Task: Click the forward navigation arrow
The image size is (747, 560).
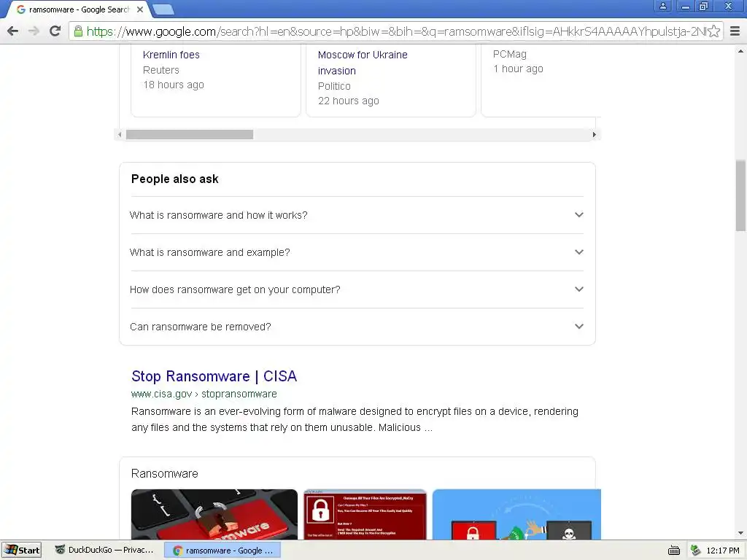Action: click(34, 31)
